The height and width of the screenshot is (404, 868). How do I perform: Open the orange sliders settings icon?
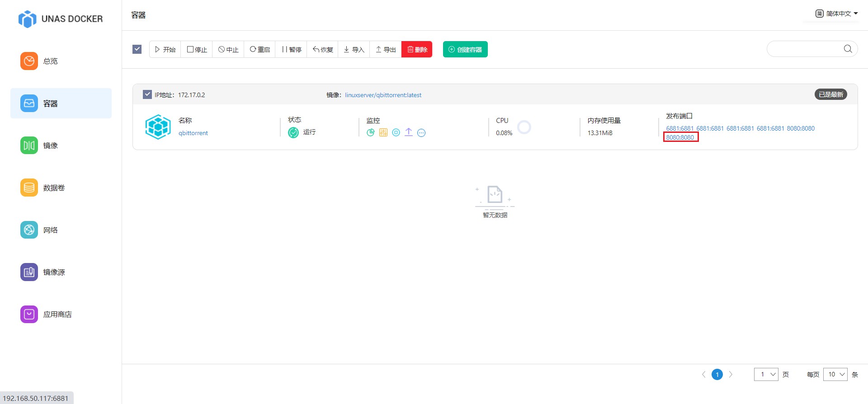[383, 132]
